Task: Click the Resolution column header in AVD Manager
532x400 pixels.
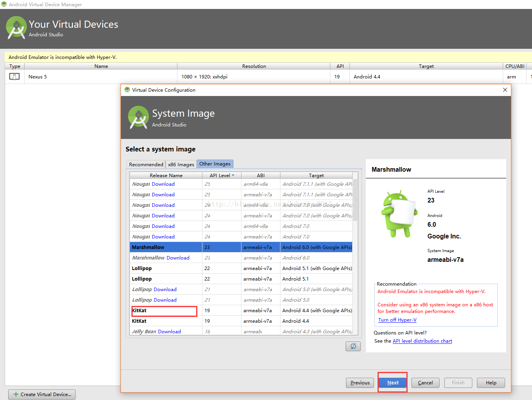Action: pos(254,66)
